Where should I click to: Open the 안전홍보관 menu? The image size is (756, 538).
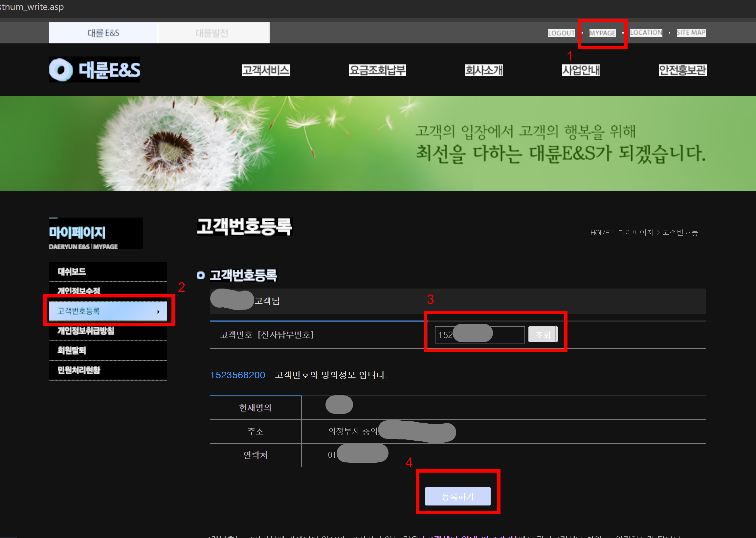click(682, 70)
